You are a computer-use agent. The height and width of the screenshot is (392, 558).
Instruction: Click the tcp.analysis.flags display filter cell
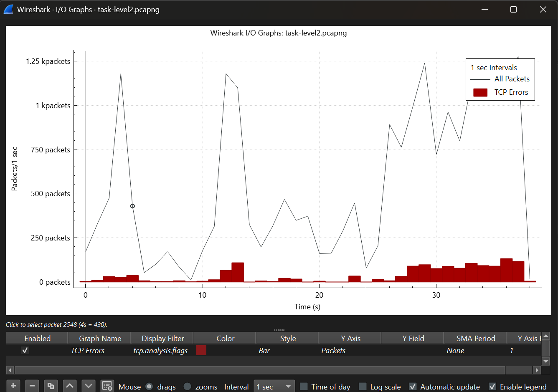pos(162,350)
